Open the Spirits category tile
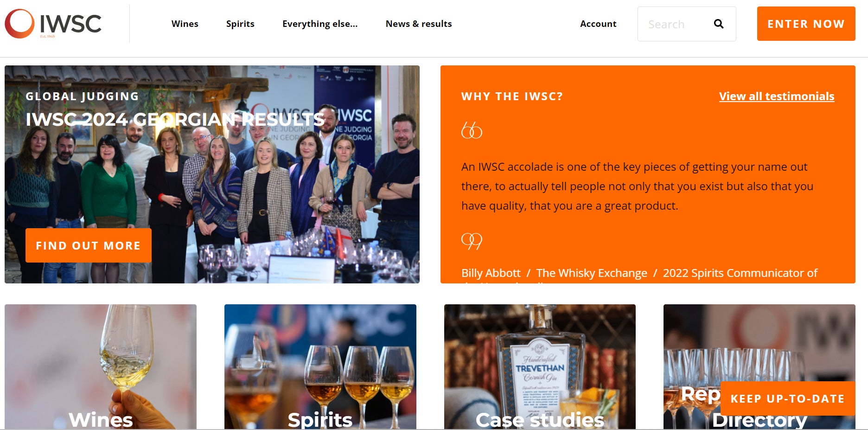 (x=320, y=366)
